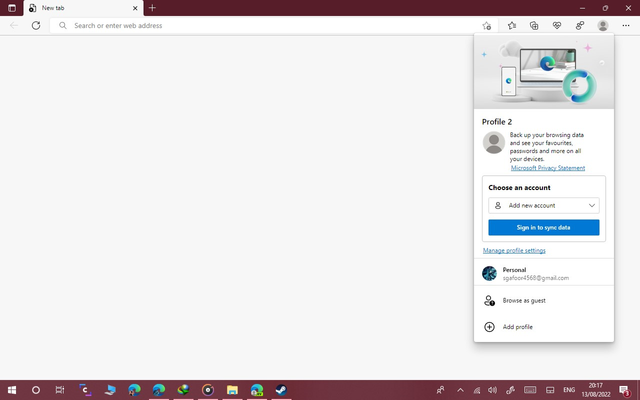Open the volume speaker tray icon
The image size is (640, 400).
(x=493, y=390)
